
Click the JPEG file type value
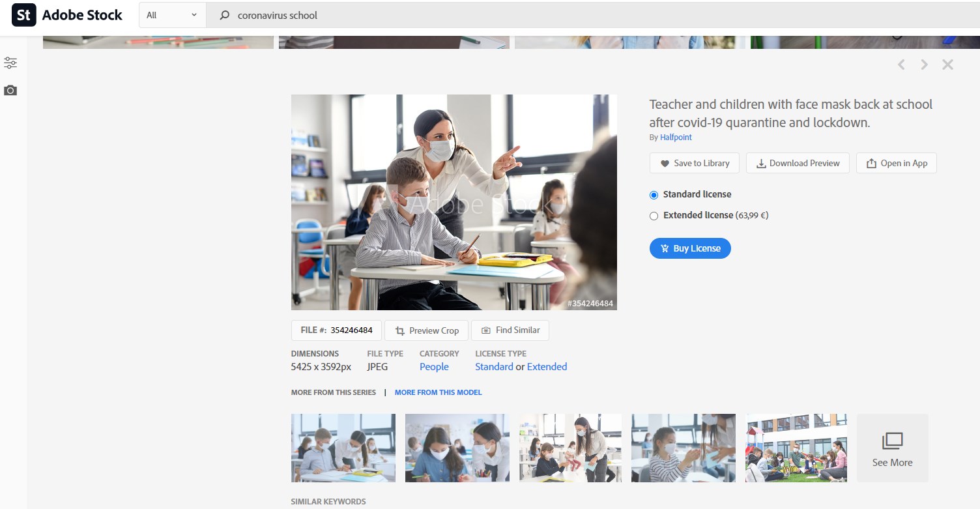point(377,367)
